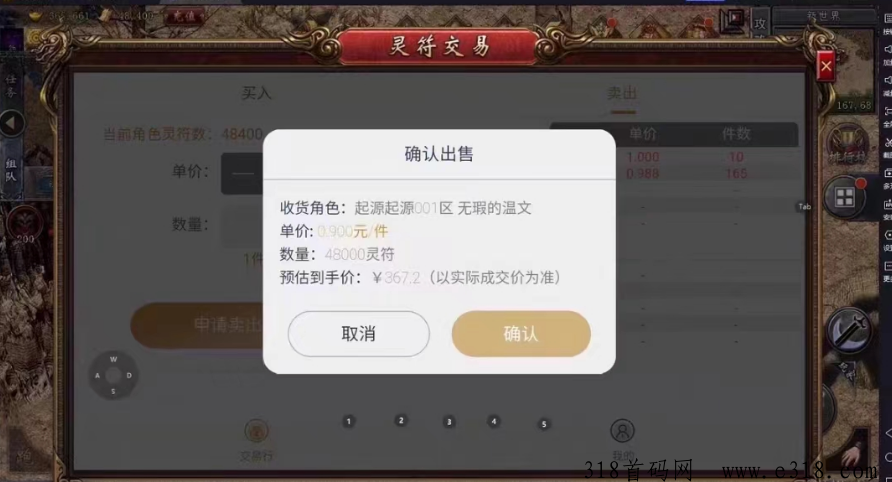Tap the sword attack skill icon
This screenshot has height=482, width=892.
click(x=849, y=331)
